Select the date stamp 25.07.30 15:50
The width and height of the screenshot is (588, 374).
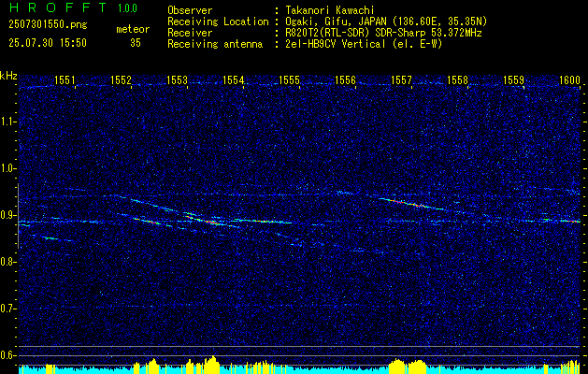48,43
